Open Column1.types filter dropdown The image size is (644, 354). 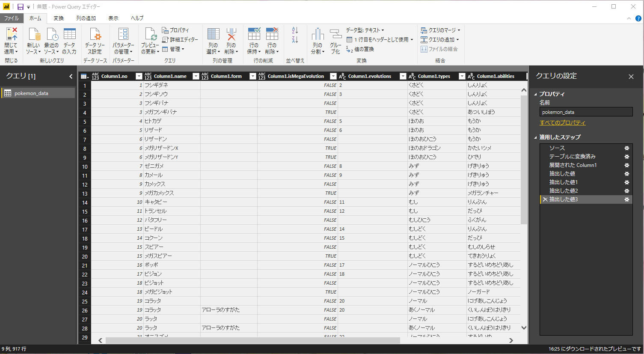462,76
